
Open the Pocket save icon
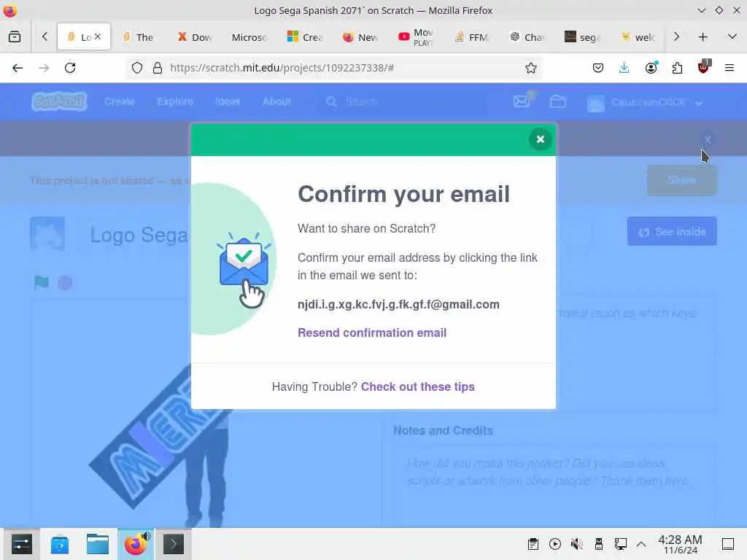[x=598, y=68]
